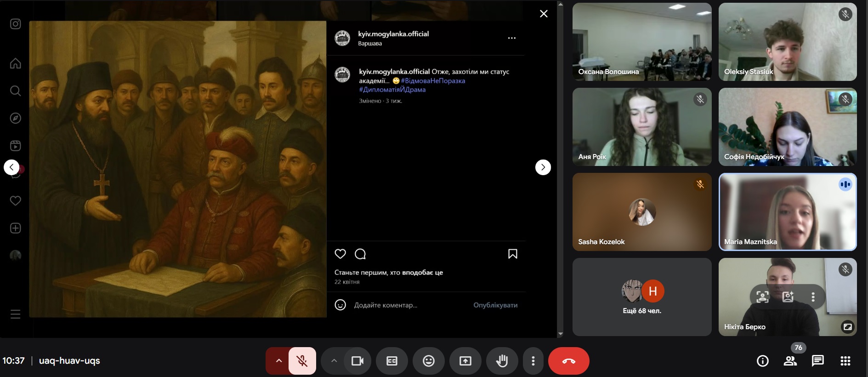Save the post with bookmark icon
The image size is (868, 377).
coord(513,254)
